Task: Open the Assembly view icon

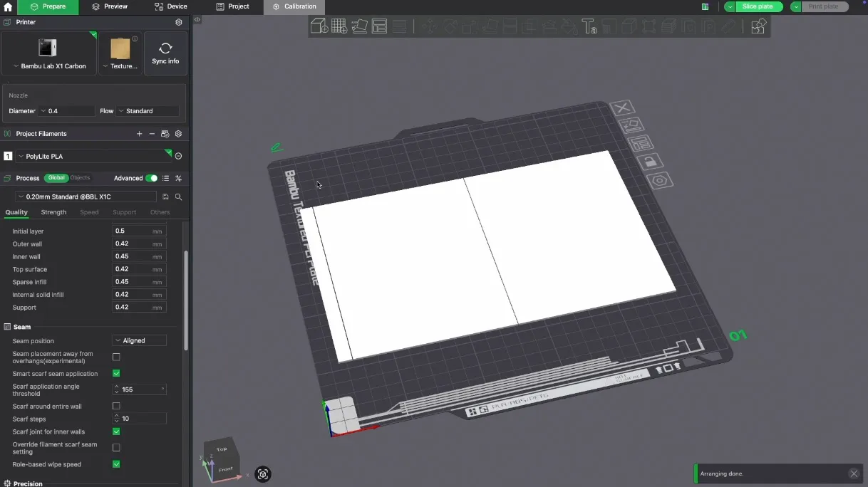Action: pos(758,27)
